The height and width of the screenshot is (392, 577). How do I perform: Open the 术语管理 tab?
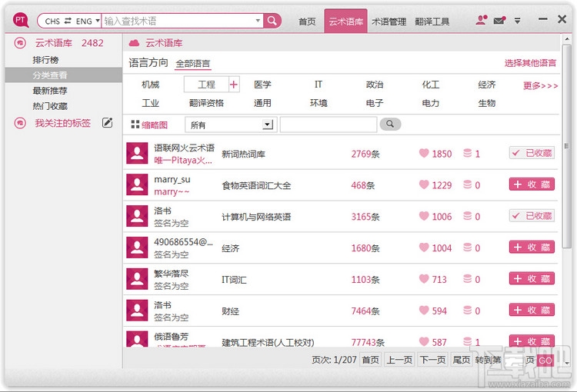click(389, 22)
